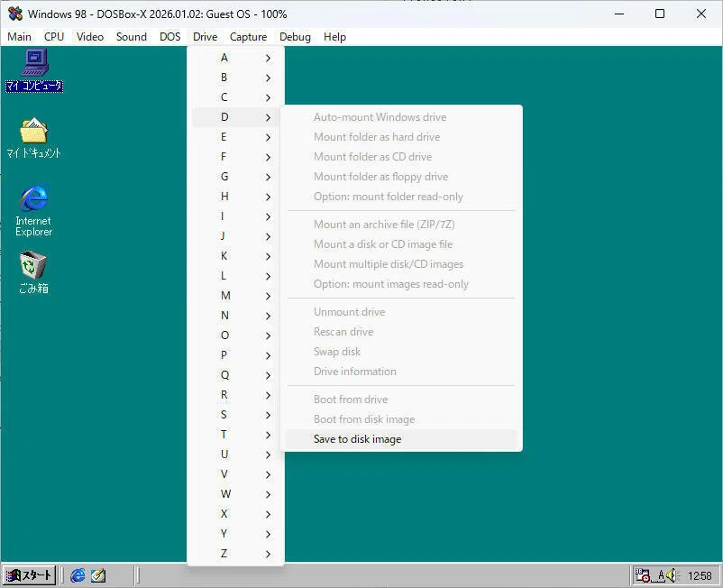Expand drive O submenu
The image size is (723, 588).
click(235, 335)
